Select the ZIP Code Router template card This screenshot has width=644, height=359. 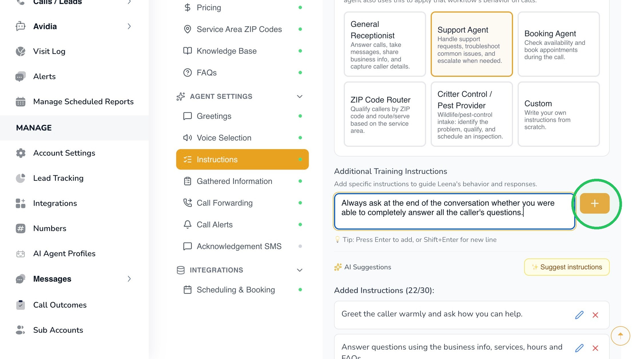[x=385, y=114]
